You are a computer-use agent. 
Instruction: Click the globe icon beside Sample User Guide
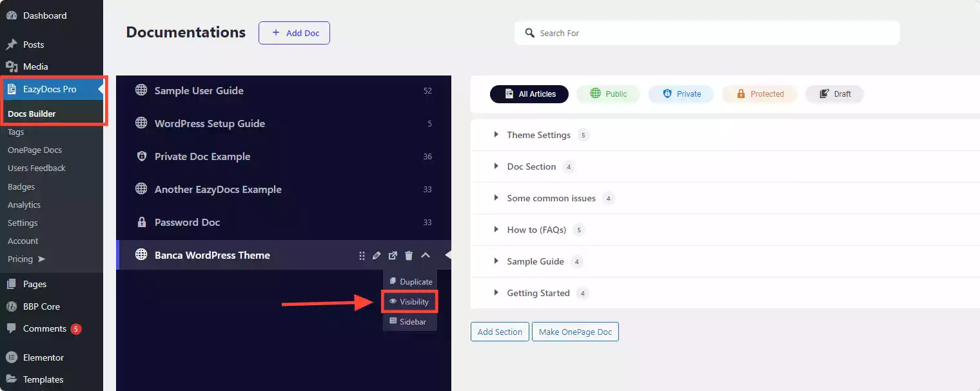coord(141,90)
